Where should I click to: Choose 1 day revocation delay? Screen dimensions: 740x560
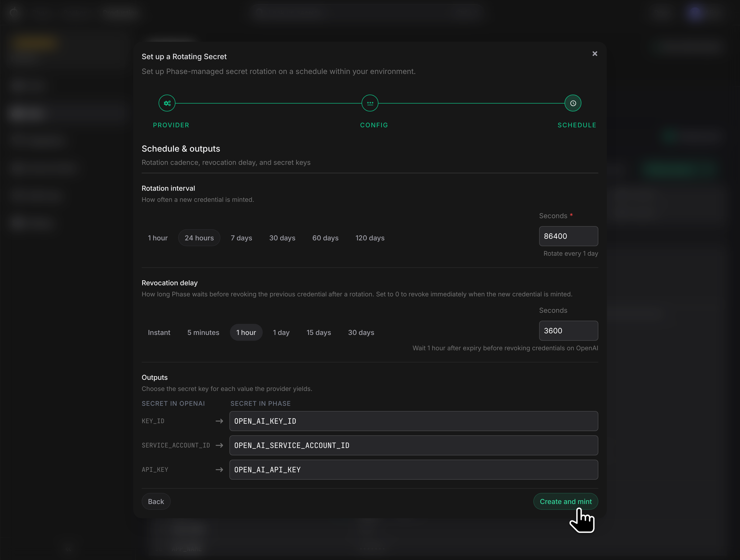[x=281, y=332]
